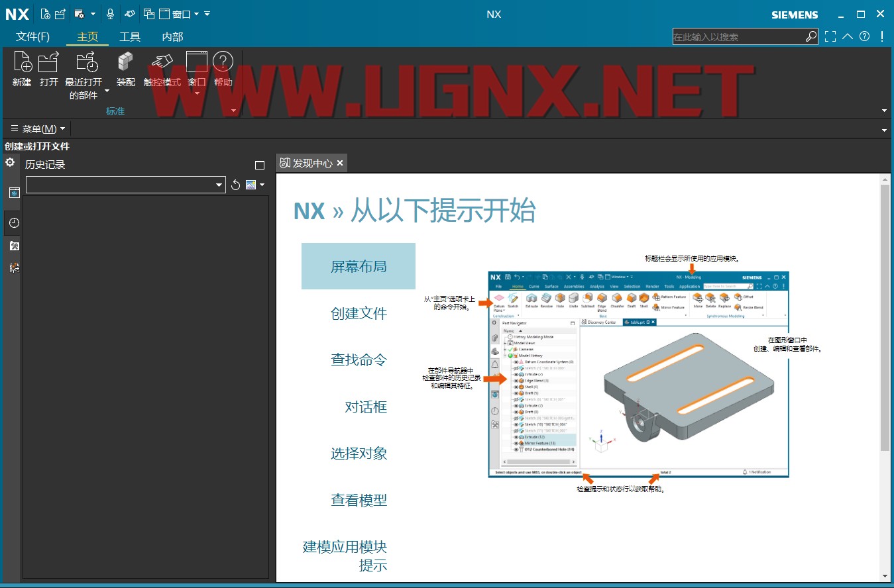Expand the arrow under ribbon 窗口
Image resolution: width=894 pixels, height=588 pixels.
tap(197, 93)
